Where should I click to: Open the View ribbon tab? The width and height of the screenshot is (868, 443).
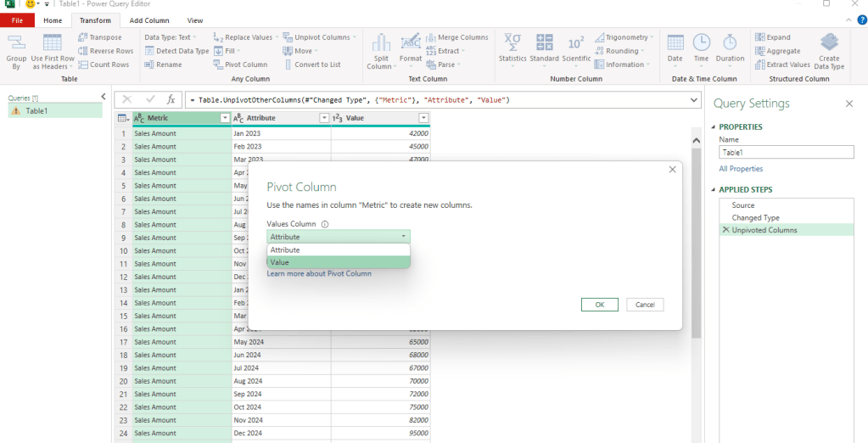pos(195,20)
